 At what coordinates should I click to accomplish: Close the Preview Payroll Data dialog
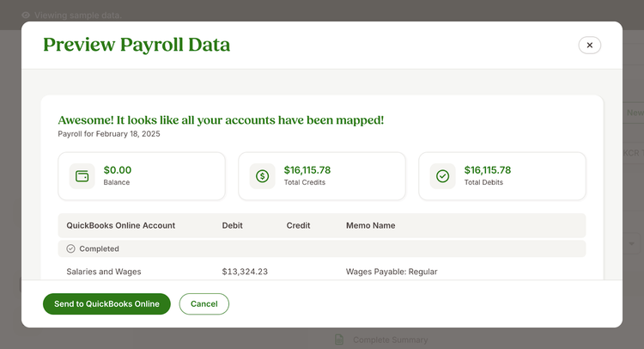coord(589,46)
